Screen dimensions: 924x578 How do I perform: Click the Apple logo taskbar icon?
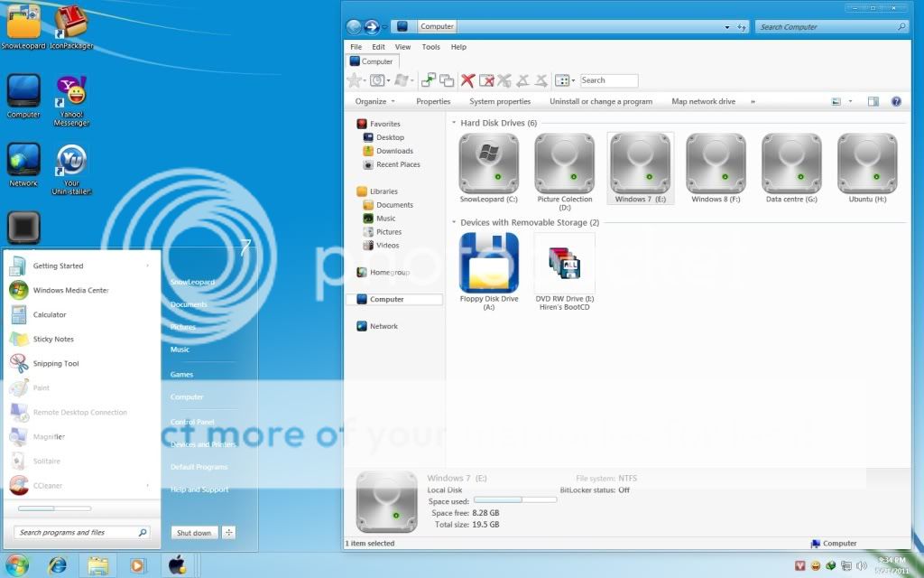point(177,565)
